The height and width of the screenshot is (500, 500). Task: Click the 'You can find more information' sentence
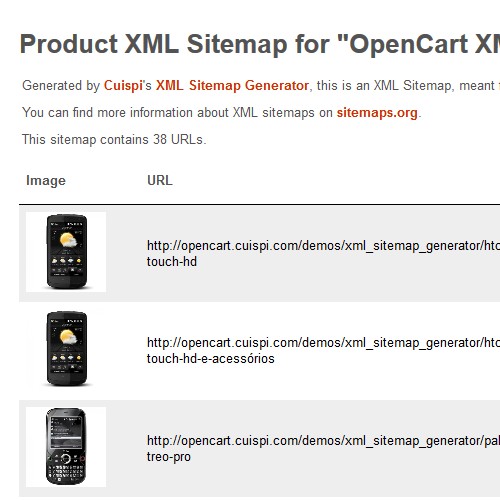click(x=222, y=113)
